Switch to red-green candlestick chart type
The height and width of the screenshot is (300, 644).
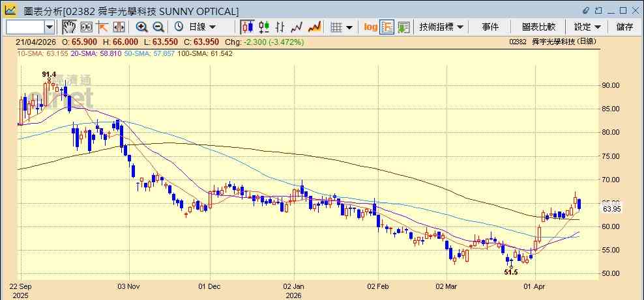264,27
